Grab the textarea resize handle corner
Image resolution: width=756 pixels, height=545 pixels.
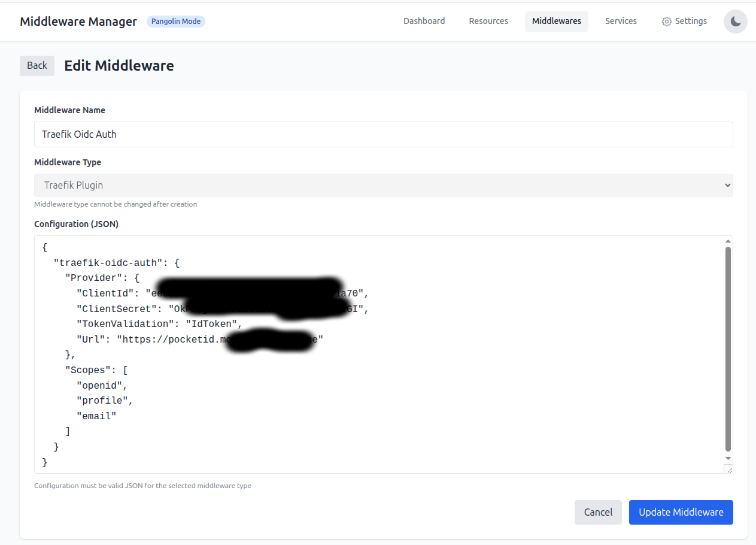click(x=728, y=469)
